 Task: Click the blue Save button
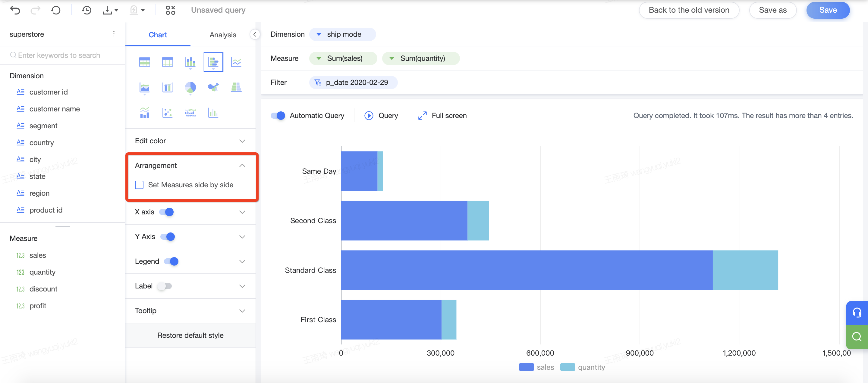(828, 10)
